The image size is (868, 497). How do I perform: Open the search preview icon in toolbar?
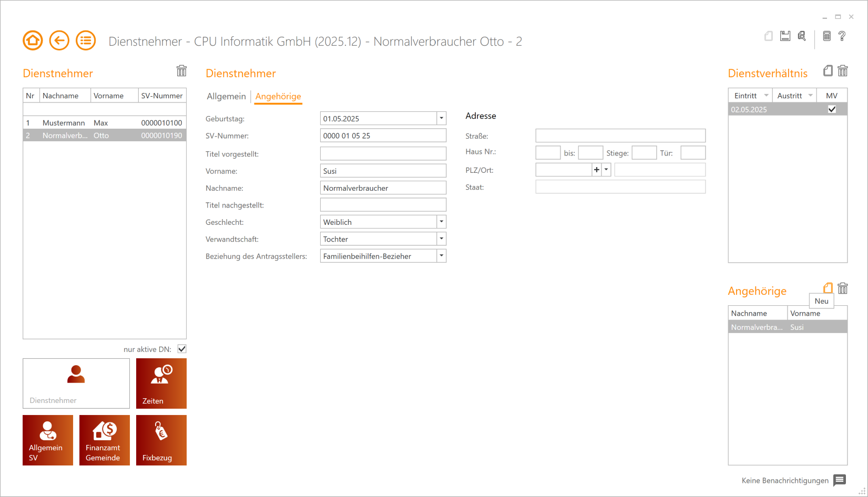pyautogui.click(x=802, y=36)
